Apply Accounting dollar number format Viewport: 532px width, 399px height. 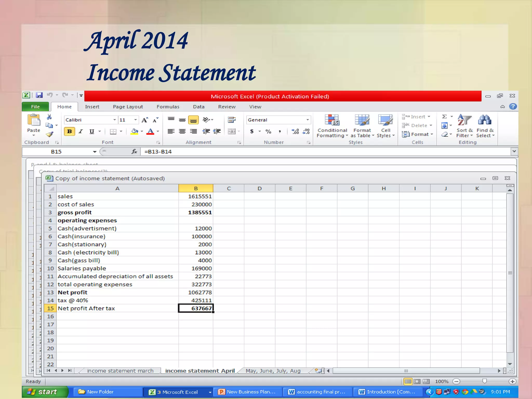(252, 131)
